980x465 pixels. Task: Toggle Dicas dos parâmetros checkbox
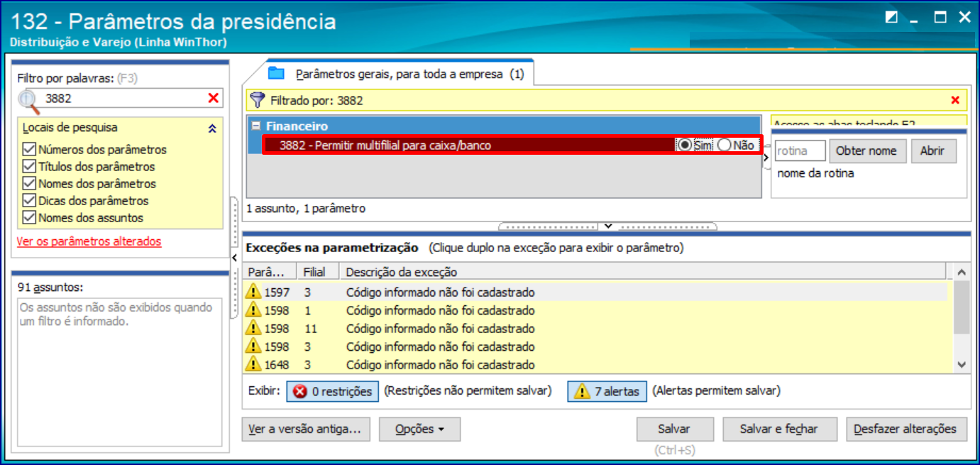click(29, 201)
